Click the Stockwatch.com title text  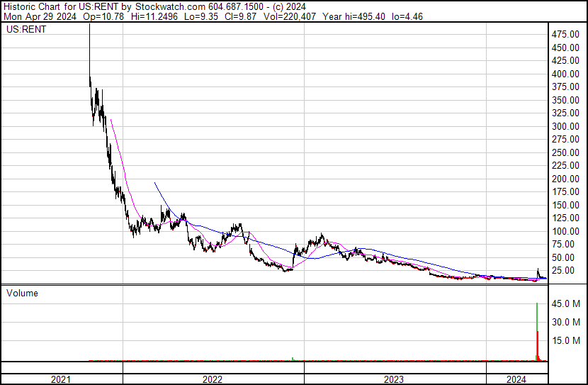coord(170,7)
